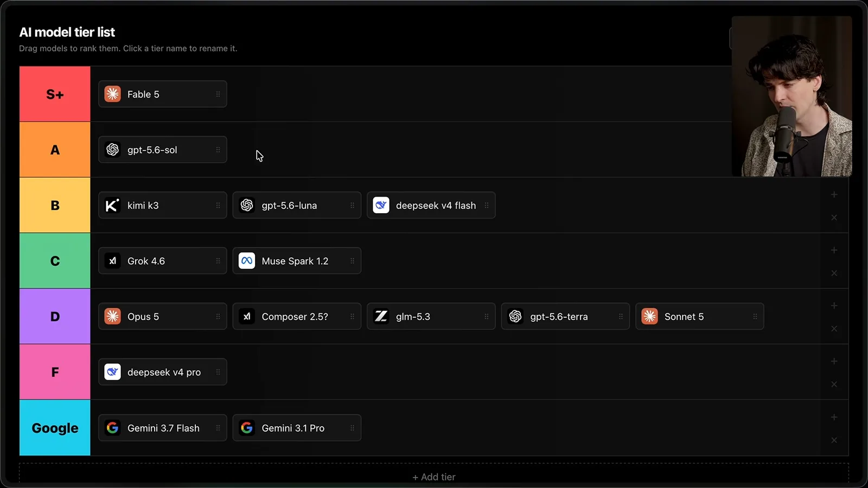Click the purple D tier name
This screenshot has height=488, width=868.
coord(55,317)
